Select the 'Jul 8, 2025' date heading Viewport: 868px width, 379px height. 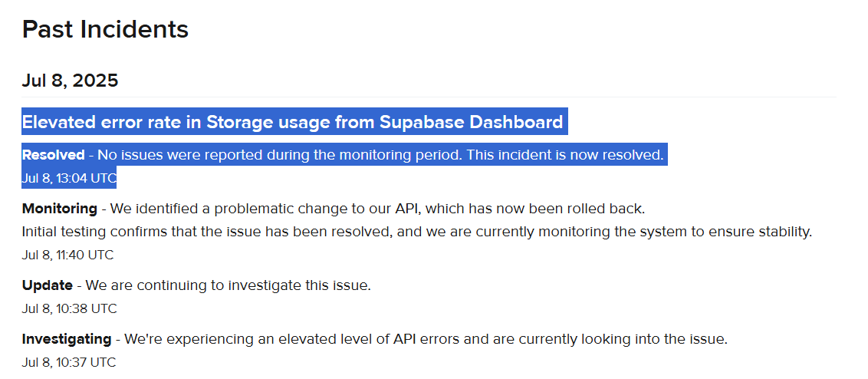click(x=70, y=81)
